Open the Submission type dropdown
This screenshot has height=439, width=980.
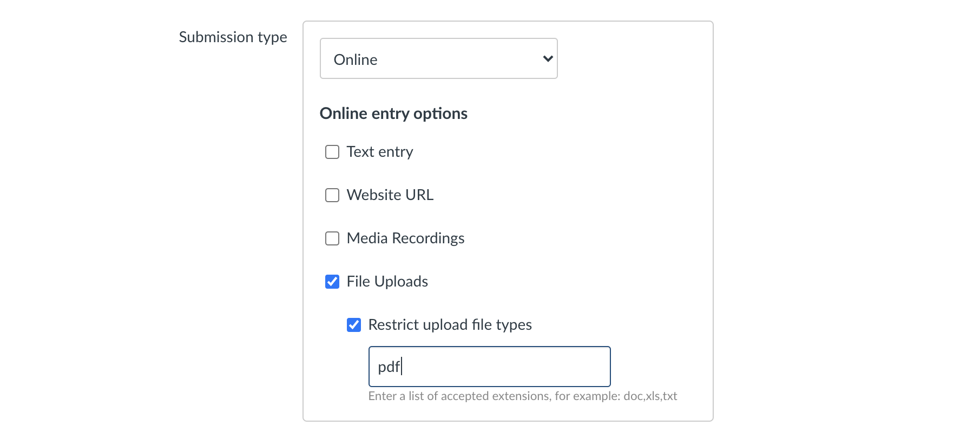pos(438,58)
